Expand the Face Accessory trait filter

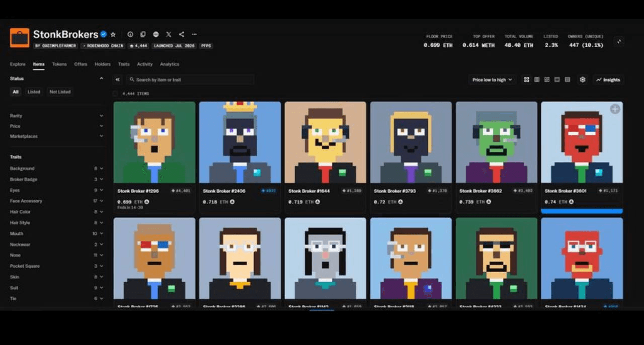point(57,201)
